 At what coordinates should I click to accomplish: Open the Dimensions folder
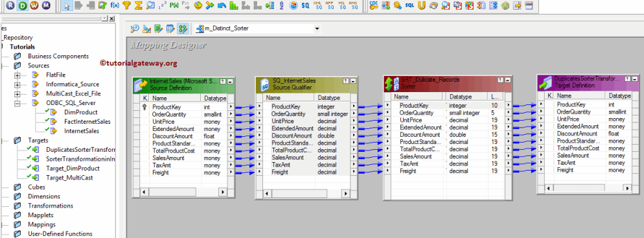(x=44, y=196)
